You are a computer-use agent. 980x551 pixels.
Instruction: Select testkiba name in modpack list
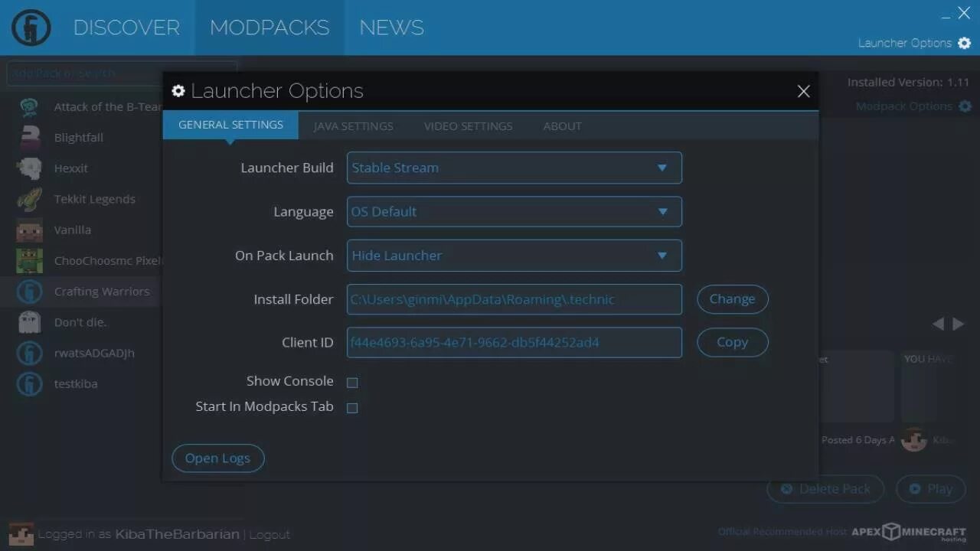point(75,383)
